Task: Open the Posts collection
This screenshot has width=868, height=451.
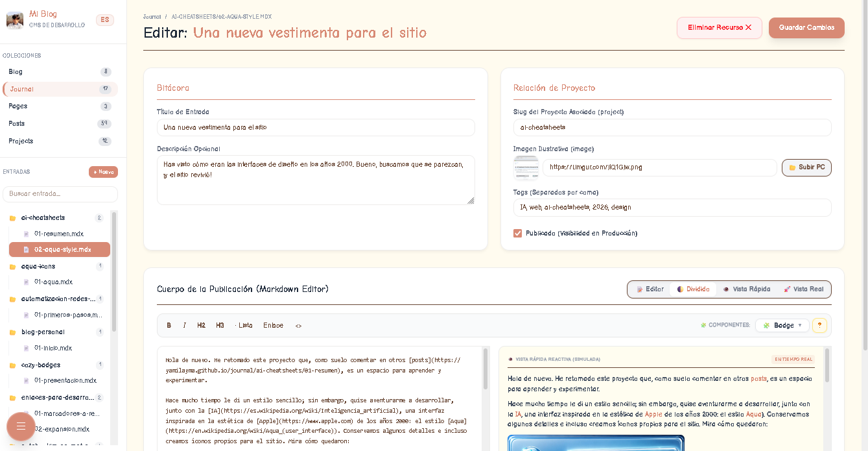Action: [x=60, y=123]
